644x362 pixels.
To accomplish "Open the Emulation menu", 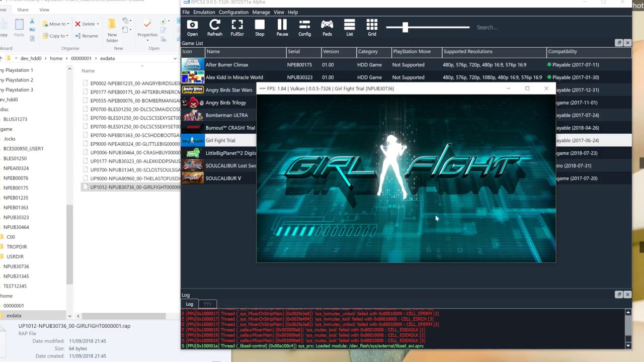I will pyautogui.click(x=204, y=12).
